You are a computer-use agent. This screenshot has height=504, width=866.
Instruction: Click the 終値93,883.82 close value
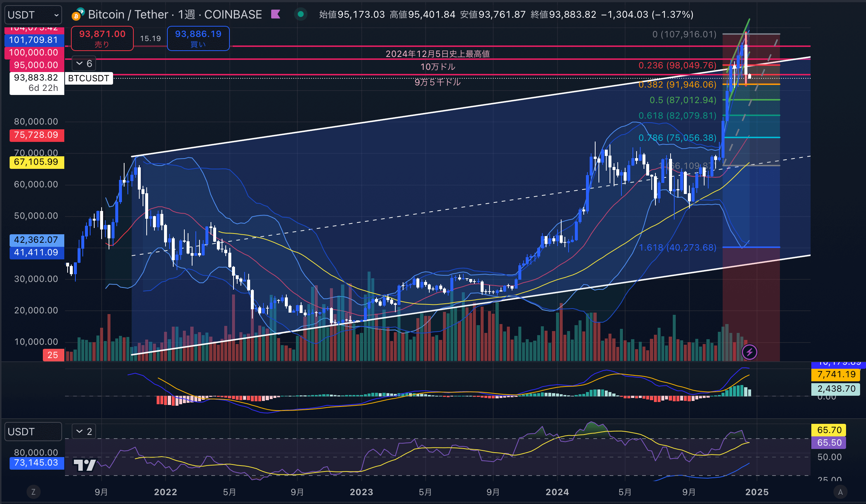click(x=563, y=14)
